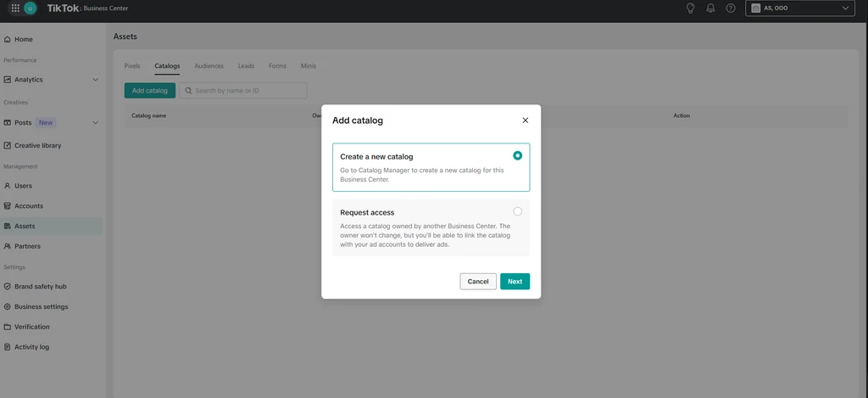Viewport: 868px width, 398px height.
Task: Click the Verification folder icon
Action: coord(7,327)
